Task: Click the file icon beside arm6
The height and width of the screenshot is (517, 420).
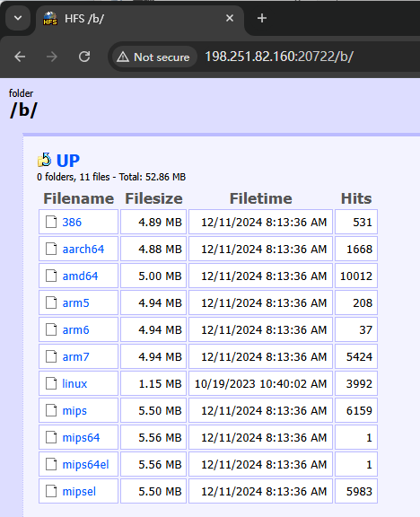Action: coord(51,329)
